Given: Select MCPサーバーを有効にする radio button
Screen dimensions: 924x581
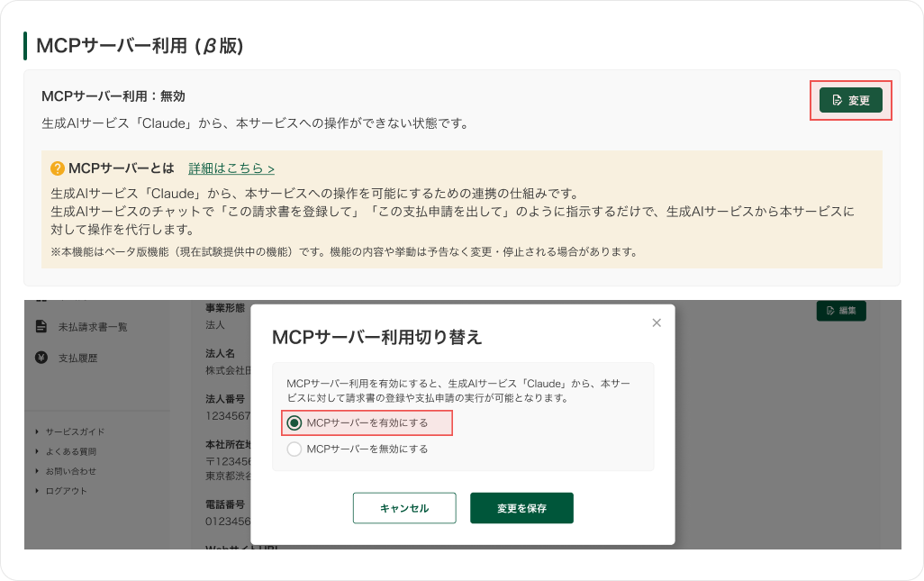Looking at the screenshot, I should click(294, 423).
